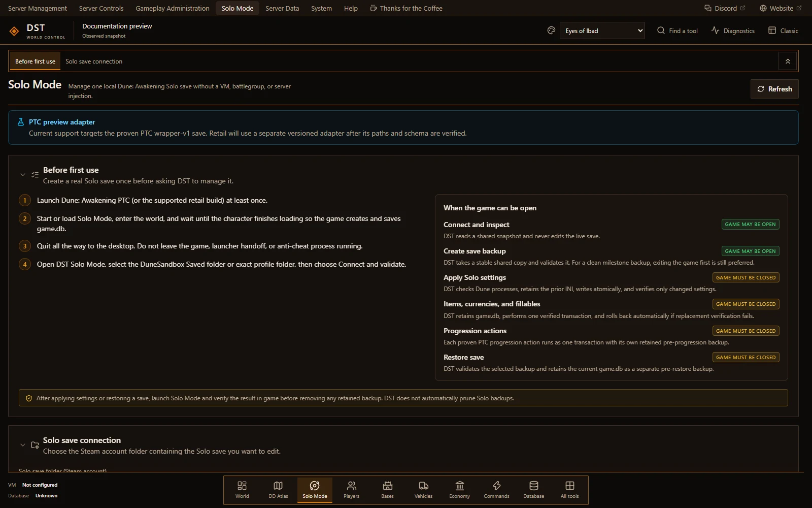Open Economy tool icon
Viewport: 812px width, 508px height.
point(459,490)
